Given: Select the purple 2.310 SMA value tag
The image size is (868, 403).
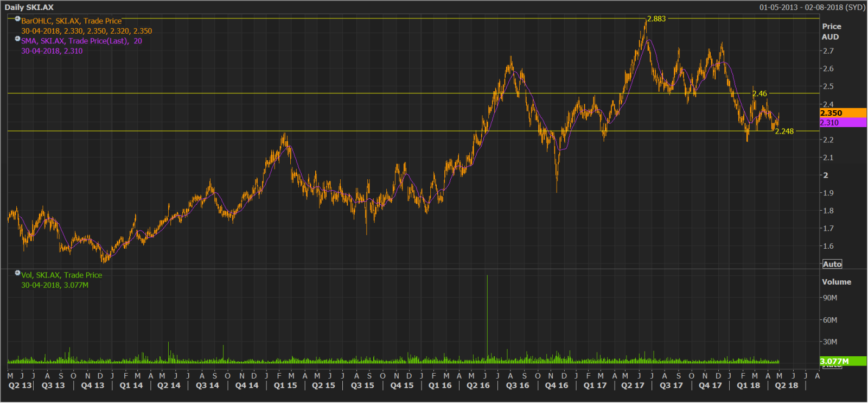Looking at the screenshot, I should (x=843, y=123).
